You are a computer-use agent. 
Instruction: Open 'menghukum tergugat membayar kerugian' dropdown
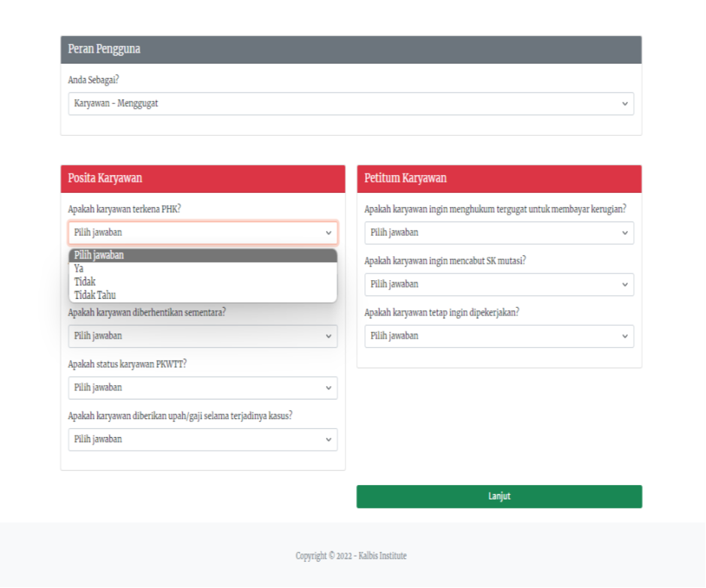coord(499,233)
